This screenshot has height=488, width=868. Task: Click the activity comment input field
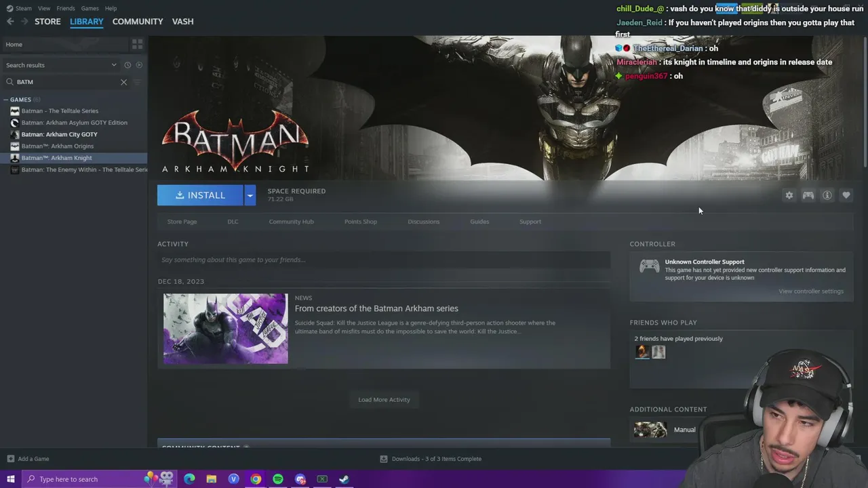coord(384,260)
